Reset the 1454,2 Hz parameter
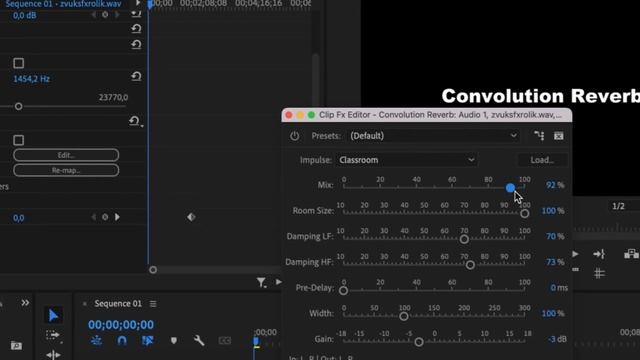The height and width of the screenshot is (360, 640). click(136, 76)
